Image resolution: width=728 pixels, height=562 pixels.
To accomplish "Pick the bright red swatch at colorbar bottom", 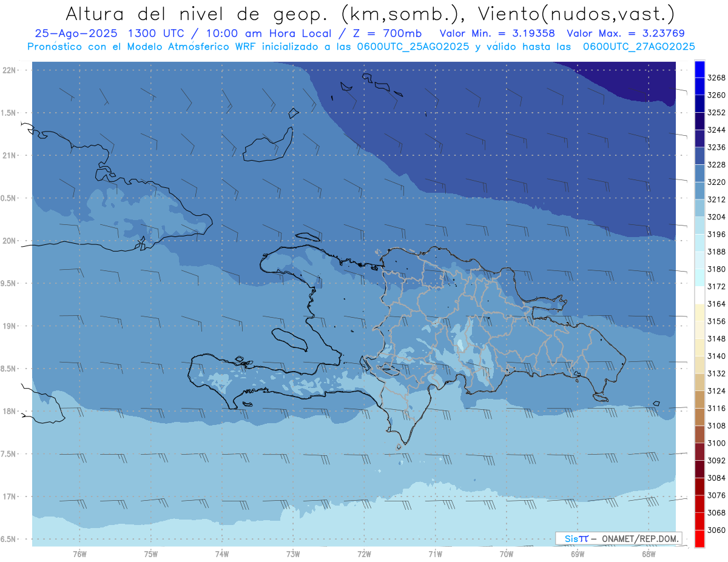I will (699, 538).
